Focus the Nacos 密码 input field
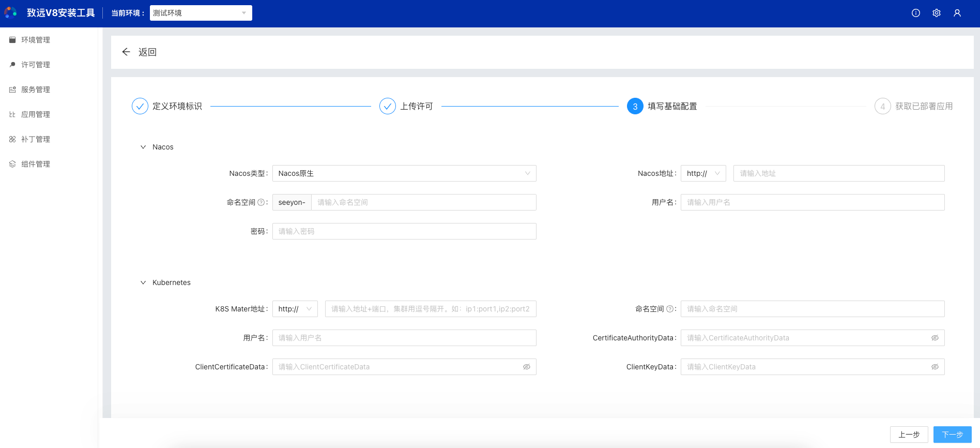The height and width of the screenshot is (448, 980). pos(404,231)
